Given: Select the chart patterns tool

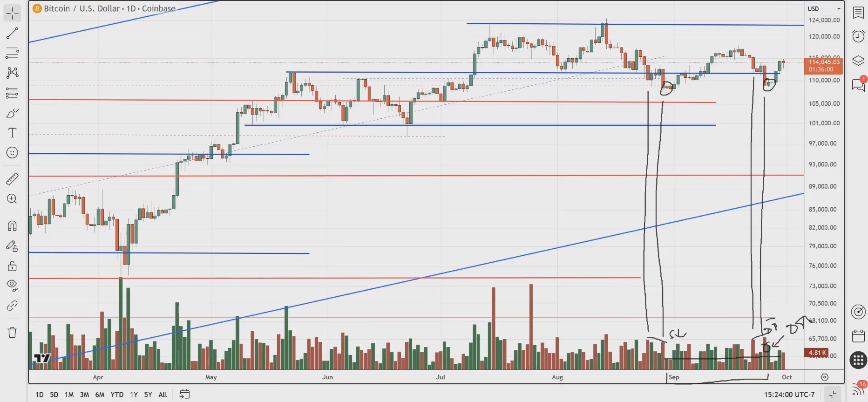Looking at the screenshot, I should [12, 73].
